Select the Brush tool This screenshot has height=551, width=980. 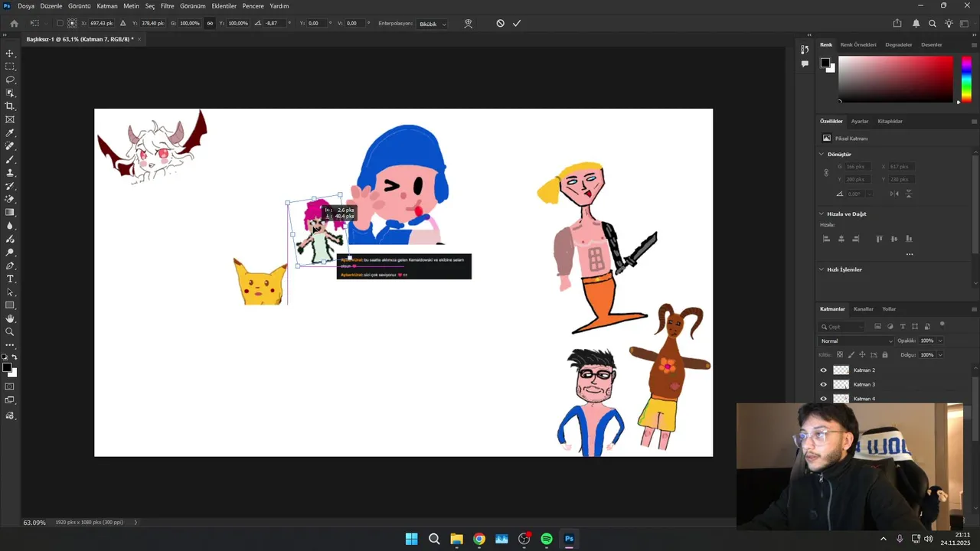click(x=10, y=159)
